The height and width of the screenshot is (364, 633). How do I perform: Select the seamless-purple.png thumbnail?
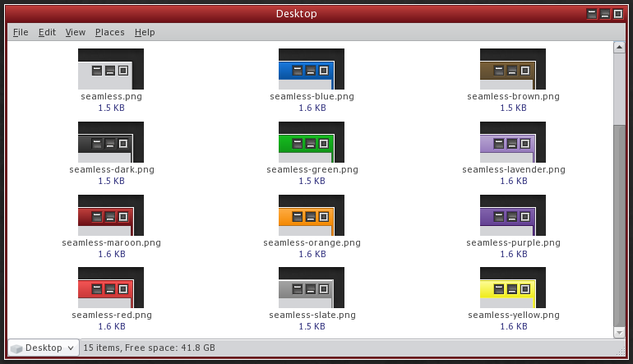tap(513, 215)
